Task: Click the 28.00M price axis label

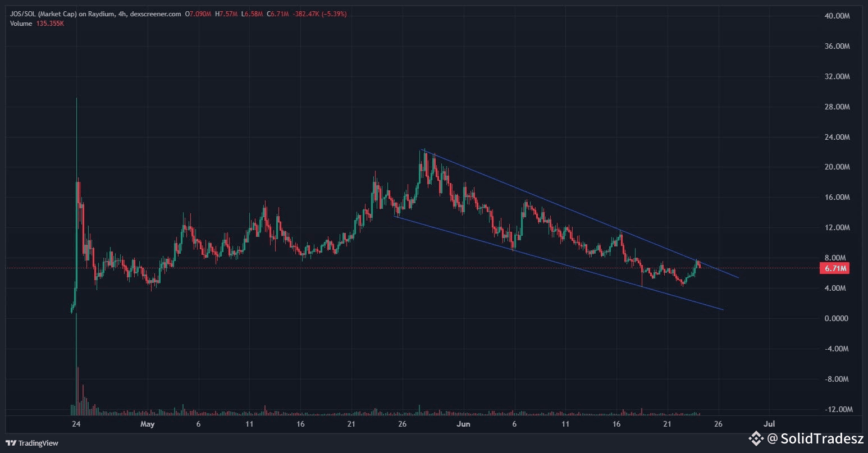Action: coord(837,107)
